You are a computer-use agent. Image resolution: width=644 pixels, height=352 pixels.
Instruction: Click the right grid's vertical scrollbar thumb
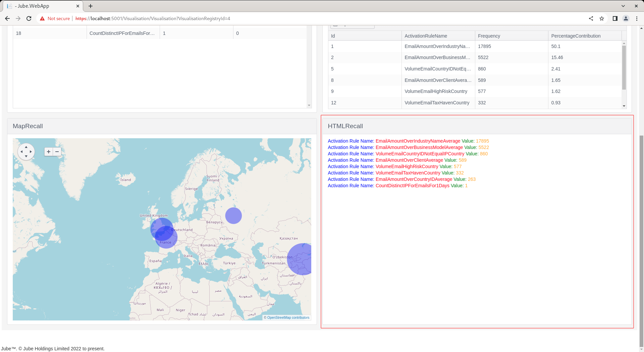(624, 67)
